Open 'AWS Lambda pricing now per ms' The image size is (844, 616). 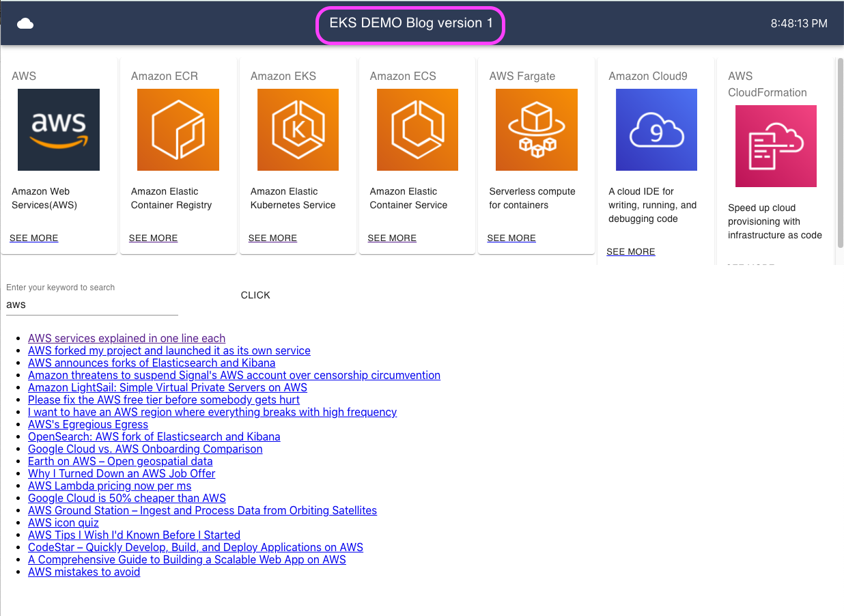tap(110, 486)
